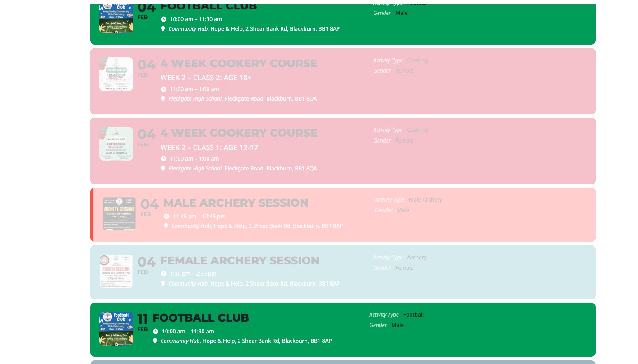
Task: Click clock icon beside 1:30 pm – 2:30 pm
Action: coord(163,274)
